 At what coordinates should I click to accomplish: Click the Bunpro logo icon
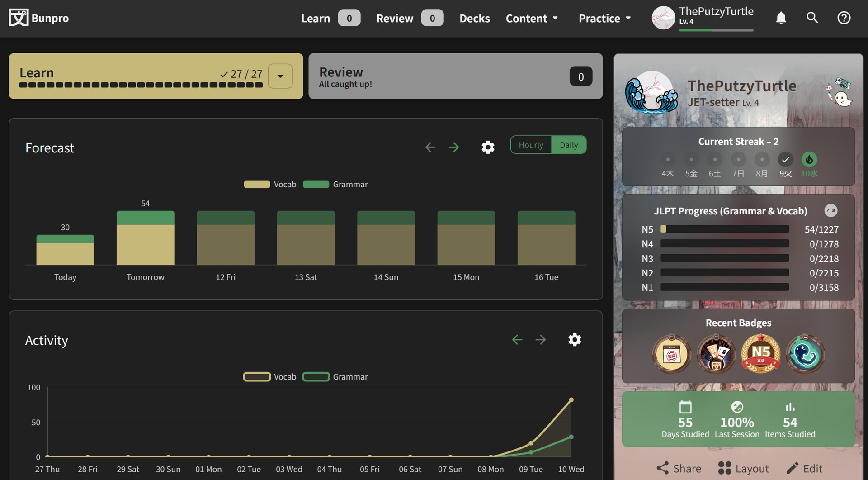[x=19, y=18]
